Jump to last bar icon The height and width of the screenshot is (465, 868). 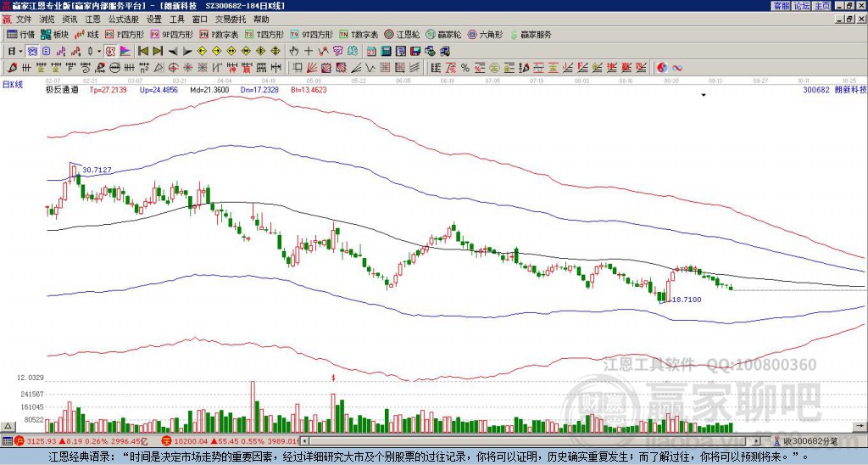[158, 52]
